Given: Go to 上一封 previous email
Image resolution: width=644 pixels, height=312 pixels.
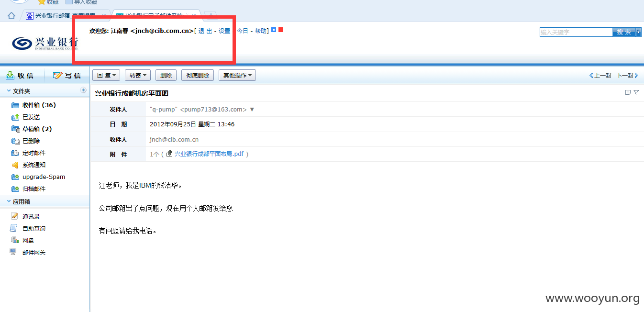Looking at the screenshot, I should [600, 76].
